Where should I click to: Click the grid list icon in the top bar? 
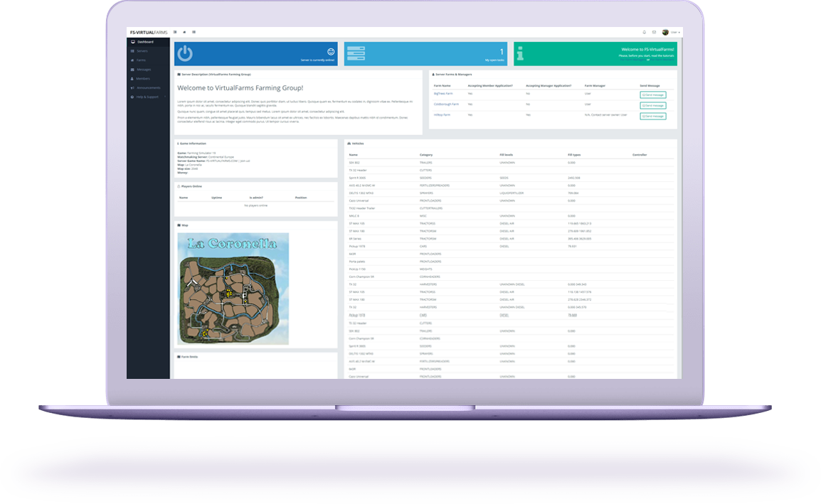194,33
